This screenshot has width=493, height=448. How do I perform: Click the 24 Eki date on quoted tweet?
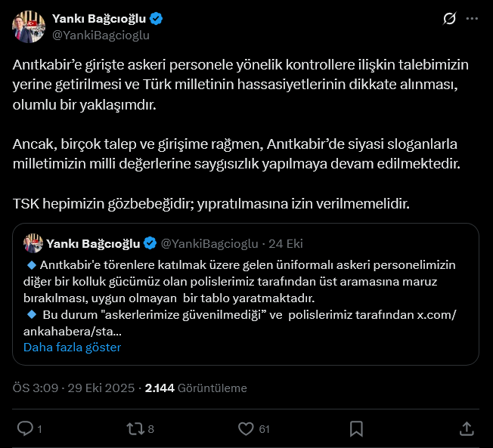(286, 243)
